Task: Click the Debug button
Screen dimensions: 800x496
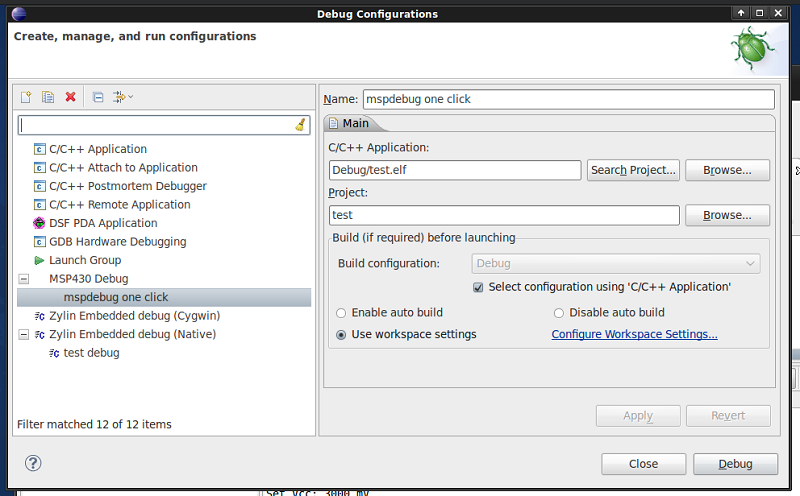Action: pyautogui.click(x=735, y=464)
